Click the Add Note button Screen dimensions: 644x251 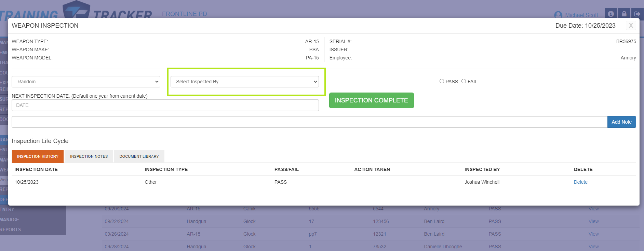point(621,122)
